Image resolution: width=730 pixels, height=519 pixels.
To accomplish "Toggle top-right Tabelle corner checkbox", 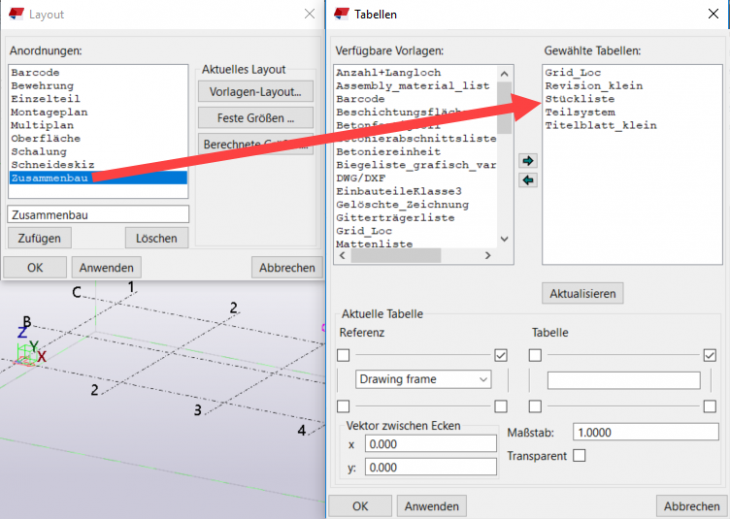I will 710,355.
